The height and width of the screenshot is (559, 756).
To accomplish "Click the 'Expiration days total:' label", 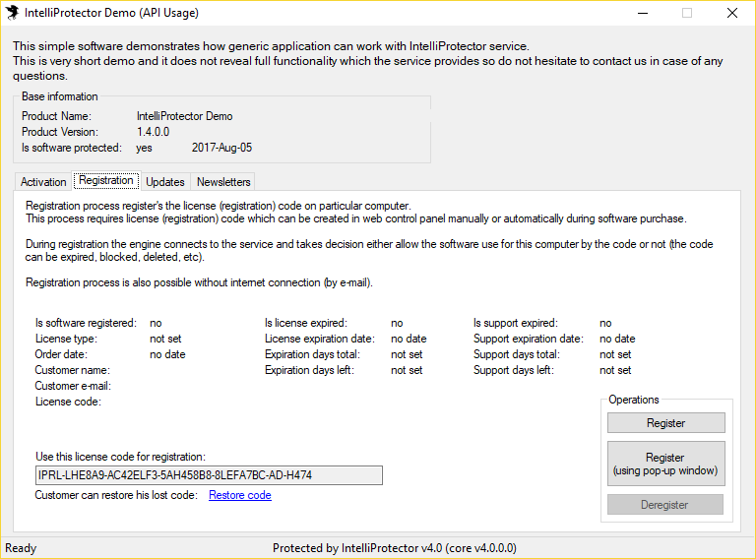I will (312, 354).
